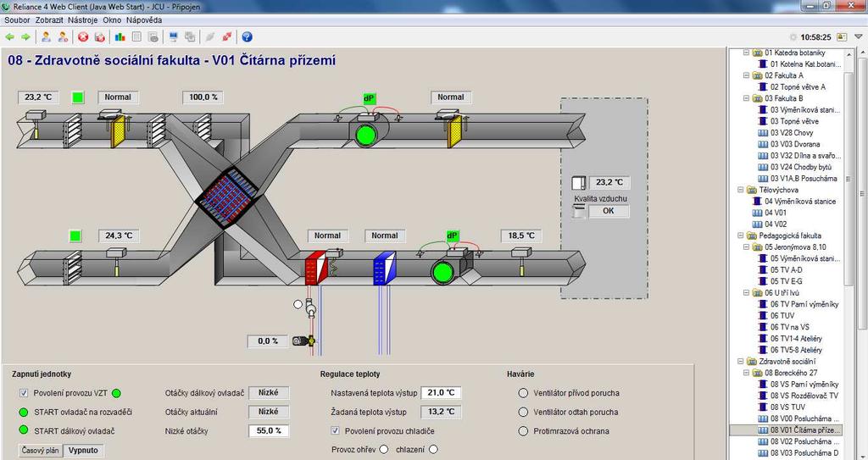
Task: Click the heating circuit pump symbol
Action: click(310, 308)
